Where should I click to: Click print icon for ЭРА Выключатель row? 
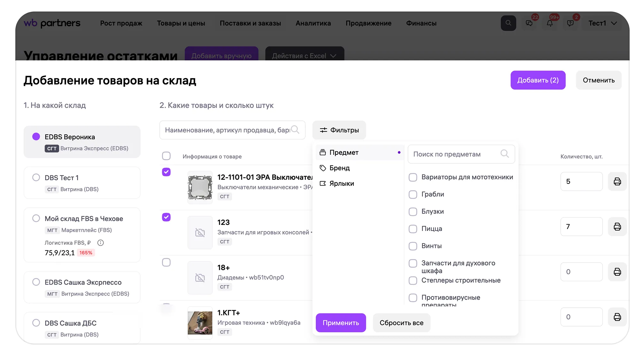[617, 182]
